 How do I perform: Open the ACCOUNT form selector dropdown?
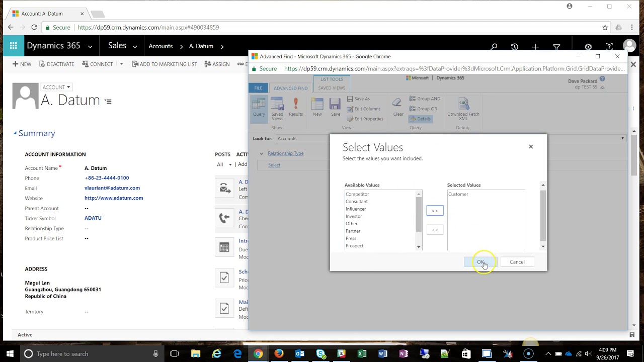[x=56, y=87]
